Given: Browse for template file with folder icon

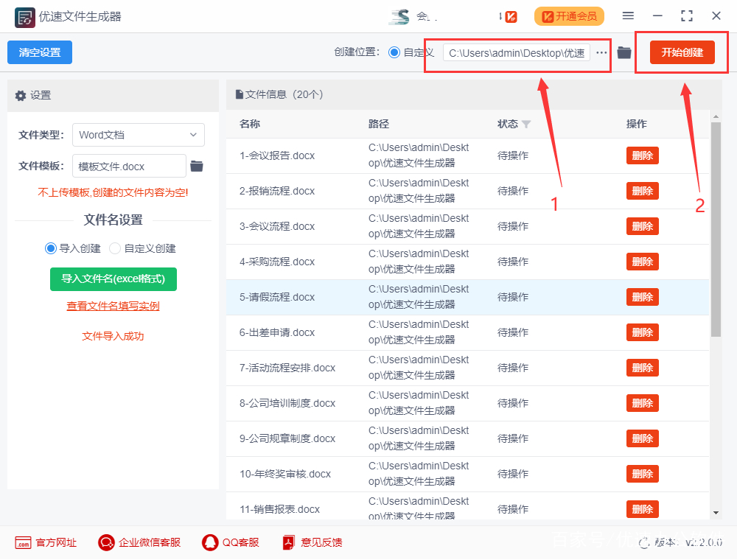Looking at the screenshot, I should point(197,166).
